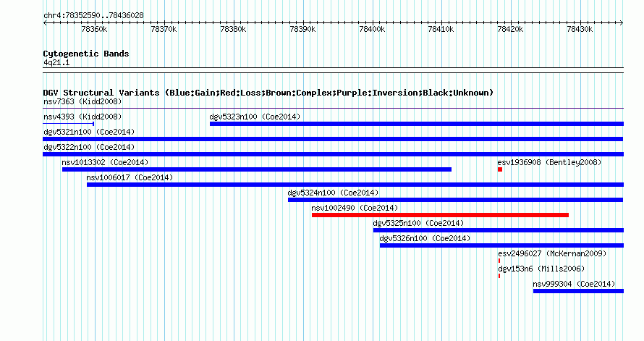This screenshot has height=341, width=644.
Task: Click the thin blue nsv4393 variant line
Action: coord(69,123)
